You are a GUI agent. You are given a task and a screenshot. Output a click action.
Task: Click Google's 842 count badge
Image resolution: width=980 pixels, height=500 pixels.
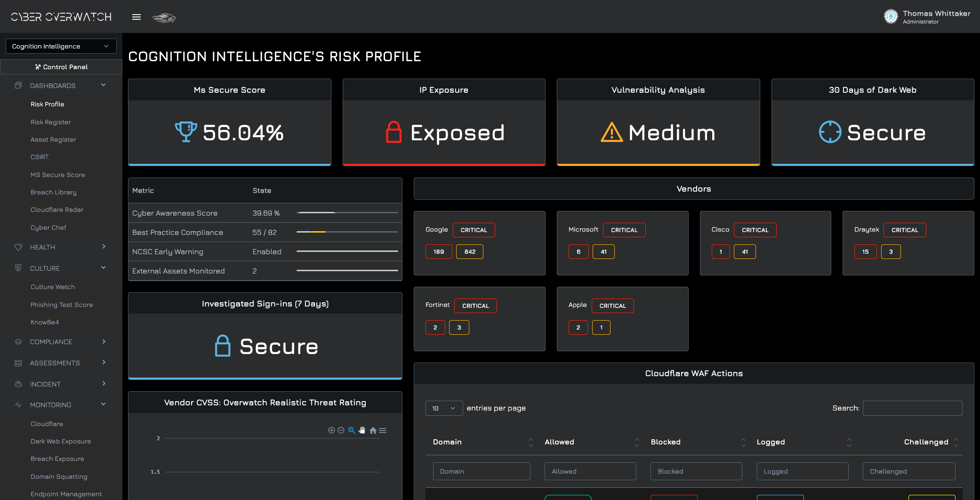click(x=470, y=251)
